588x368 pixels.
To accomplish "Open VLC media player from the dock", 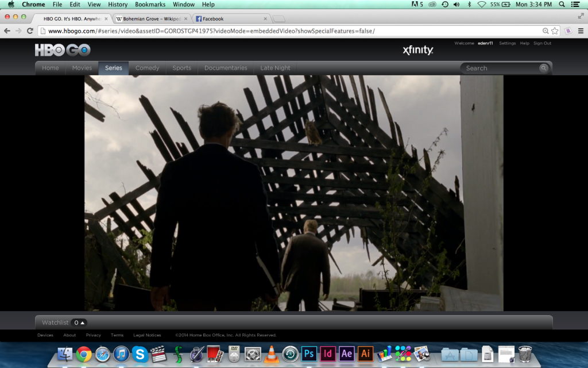I will [272, 354].
